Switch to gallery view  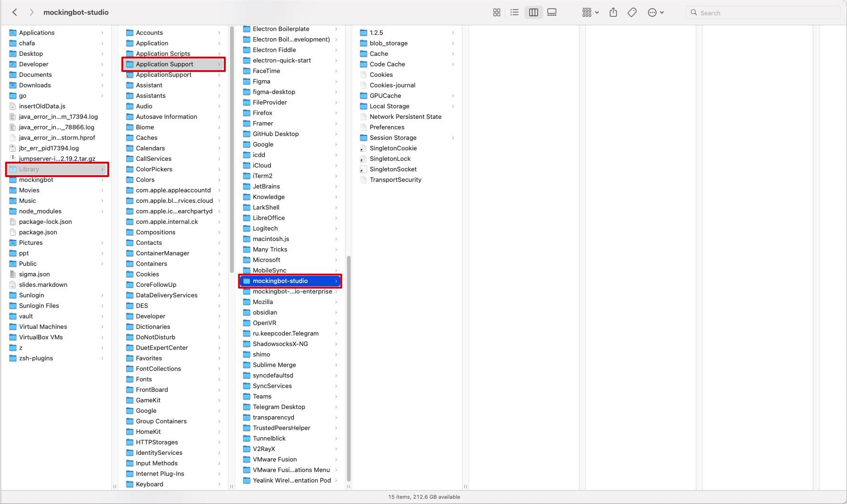pyautogui.click(x=552, y=12)
